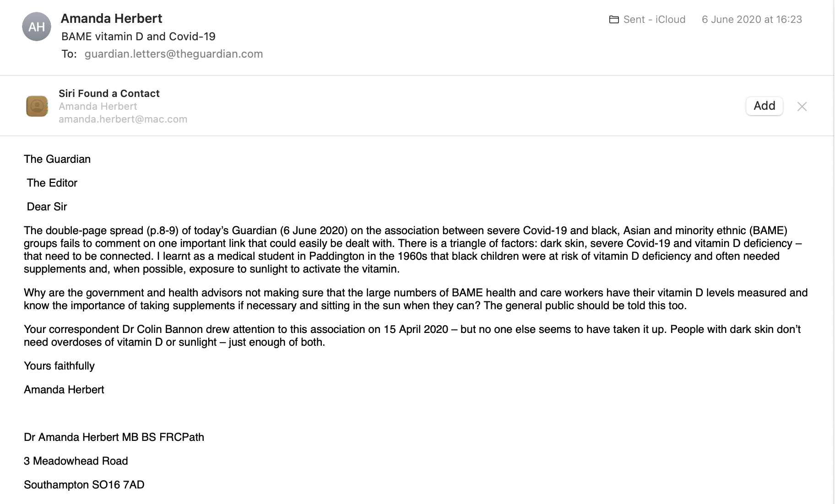Click the paragraph starting "Why are the government"
The height and width of the screenshot is (504, 835).
412,299
